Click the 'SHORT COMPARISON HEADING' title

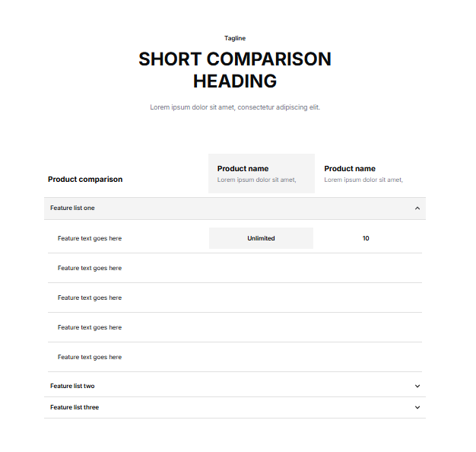(x=235, y=70)
